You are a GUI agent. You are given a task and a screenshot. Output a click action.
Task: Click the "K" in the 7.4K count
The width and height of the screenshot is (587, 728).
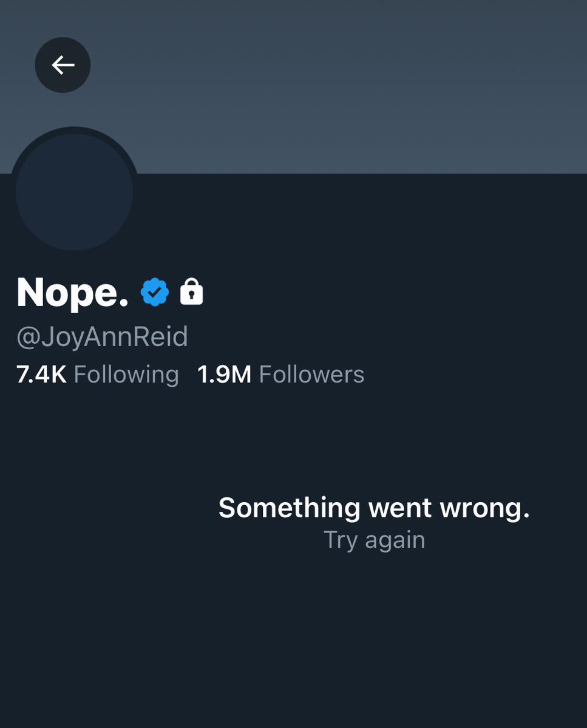coord(58,375)
